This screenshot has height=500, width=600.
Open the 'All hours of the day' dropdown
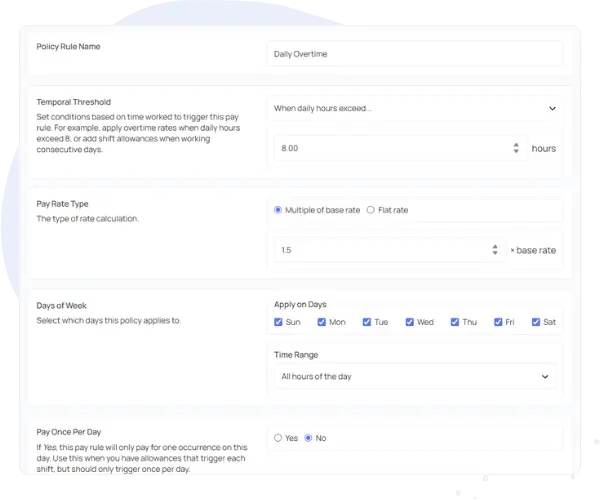[415, 376]
